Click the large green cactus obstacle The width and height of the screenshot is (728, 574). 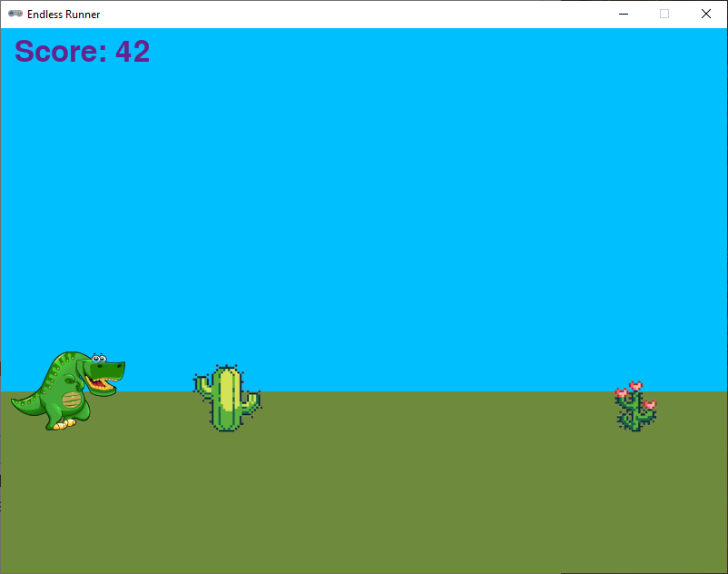(x=228, y=398)
